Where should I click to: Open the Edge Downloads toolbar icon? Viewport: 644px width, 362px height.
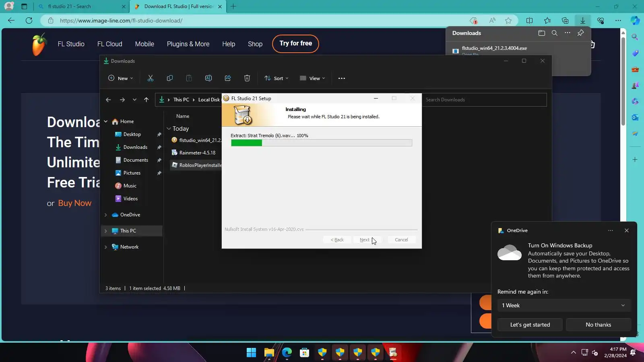pyautogui.click(x=582, y=21)
